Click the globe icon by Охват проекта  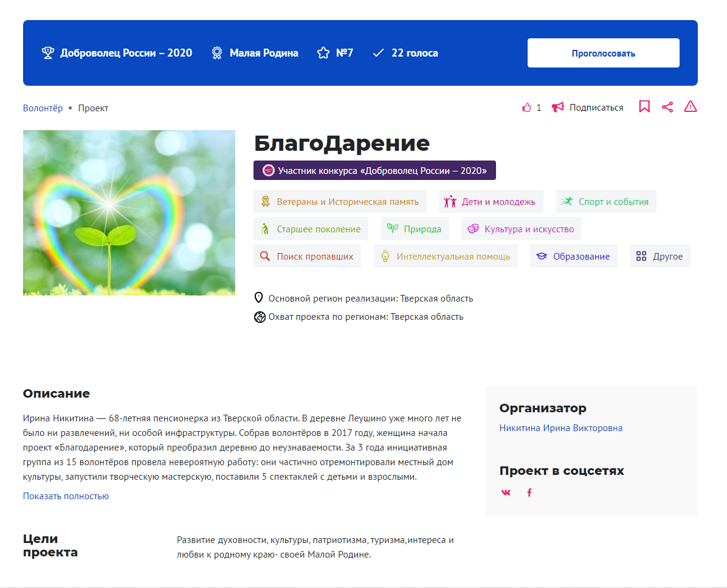pyautogui.click(x=260, y=317)
